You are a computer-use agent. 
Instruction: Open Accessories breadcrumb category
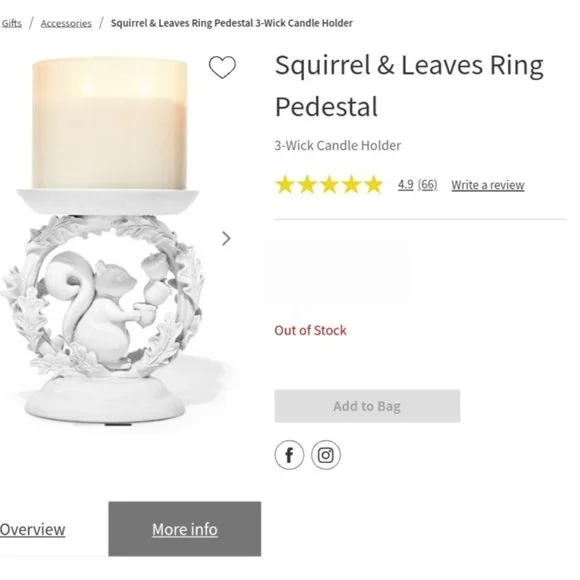(x=66, y=23)
